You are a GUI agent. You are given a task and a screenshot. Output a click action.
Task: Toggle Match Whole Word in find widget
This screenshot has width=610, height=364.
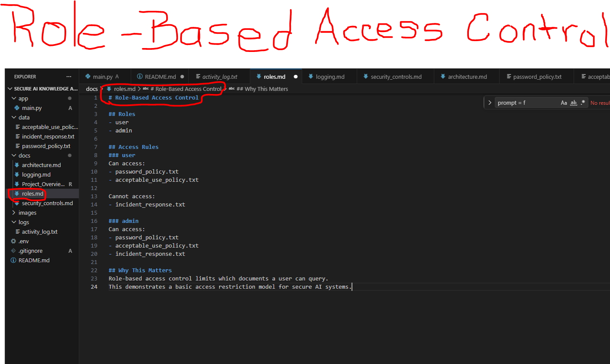click(x=574, y=103)
